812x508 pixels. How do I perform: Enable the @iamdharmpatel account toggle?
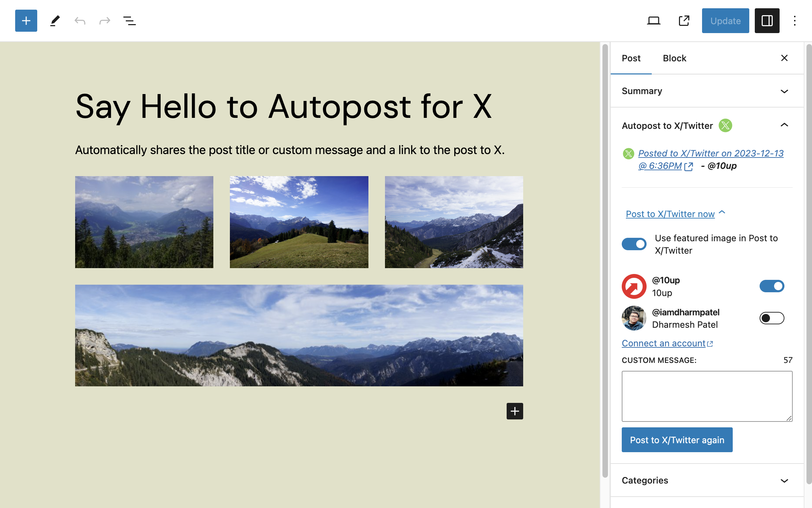(772, 318)
